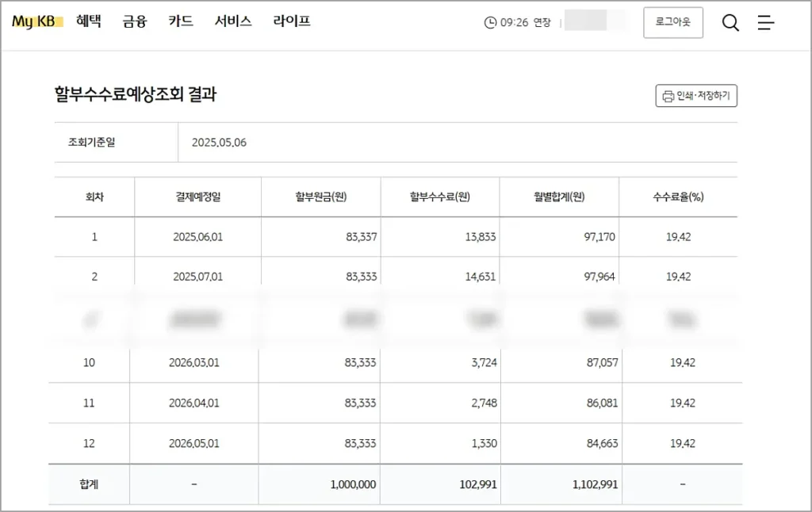The height and width of the screenshot is (512, 812).
Task: Select monthly total 97,170
Action: tap(599, 237)
